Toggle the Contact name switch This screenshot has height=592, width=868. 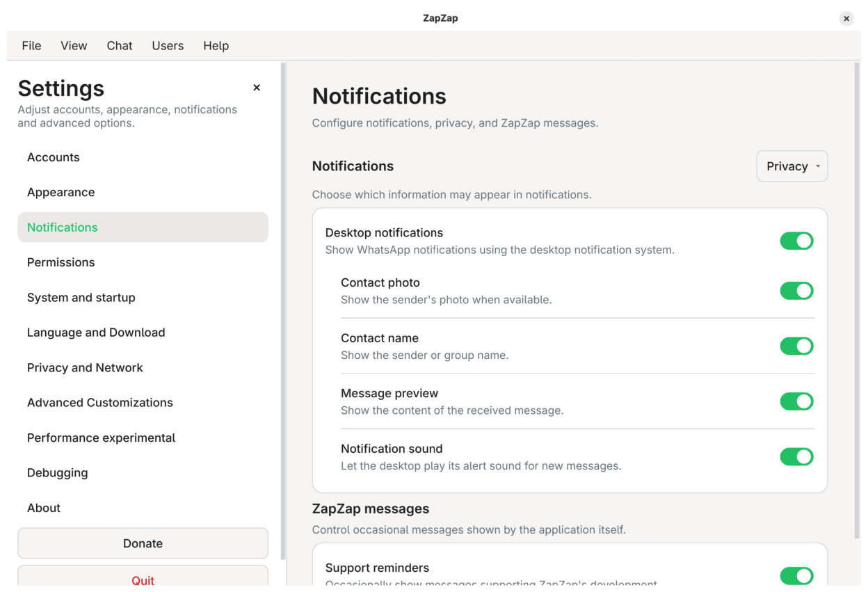pyautogui.click(x=796, y=346)
